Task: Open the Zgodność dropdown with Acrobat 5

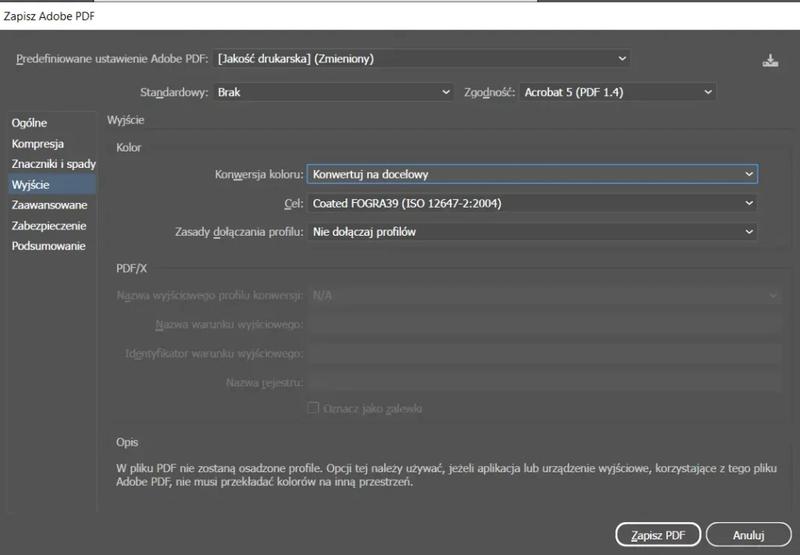Action: click(x=617, y=92)
